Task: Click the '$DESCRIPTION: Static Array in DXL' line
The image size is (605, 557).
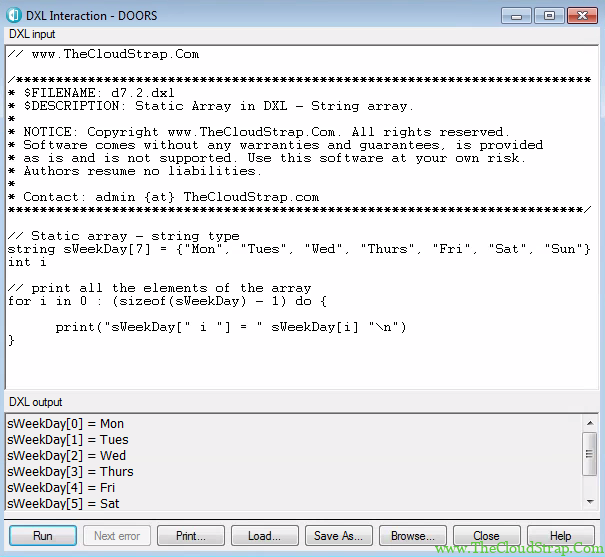Action: click(x=211, y=106)
